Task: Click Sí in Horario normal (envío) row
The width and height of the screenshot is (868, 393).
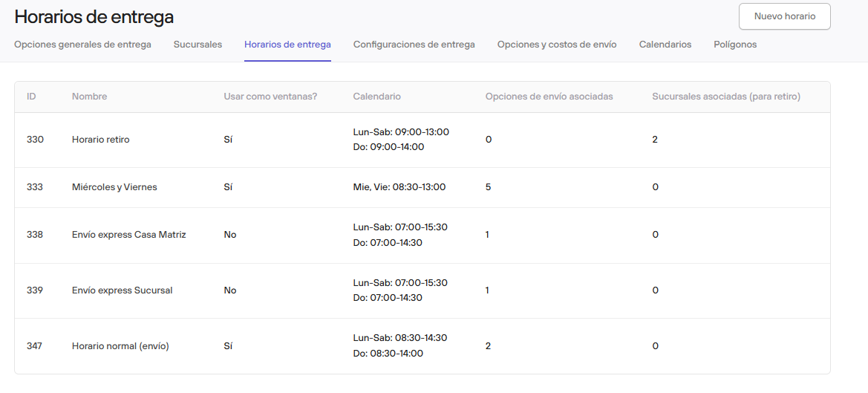Action: [x=227, y=346]
